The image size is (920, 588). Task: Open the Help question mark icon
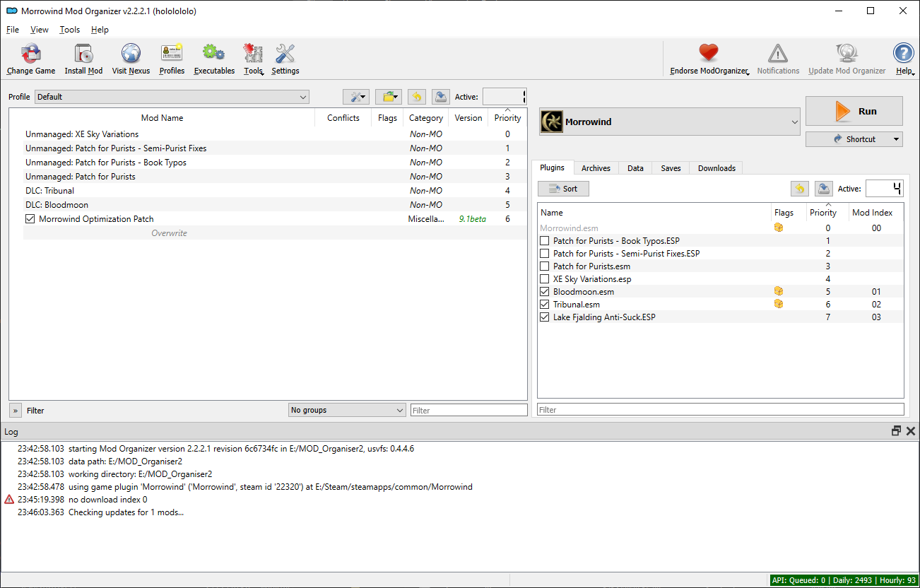(x=904, y=54)
